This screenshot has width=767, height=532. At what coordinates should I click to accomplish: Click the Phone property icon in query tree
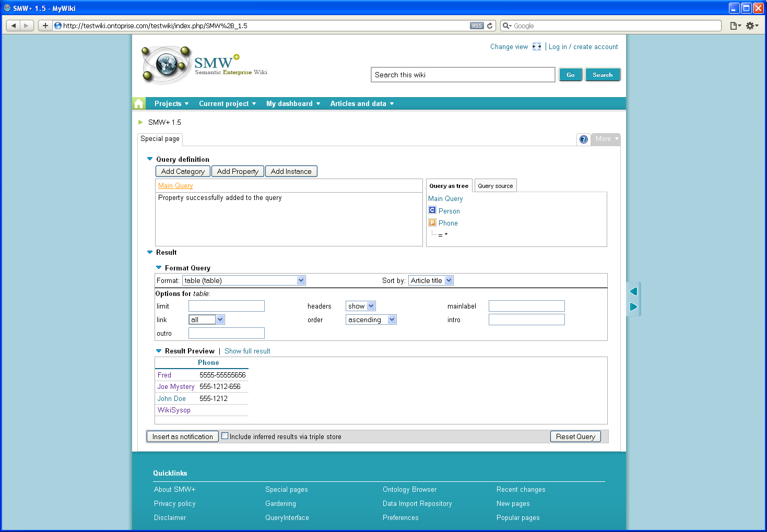[x=432, y=222]
